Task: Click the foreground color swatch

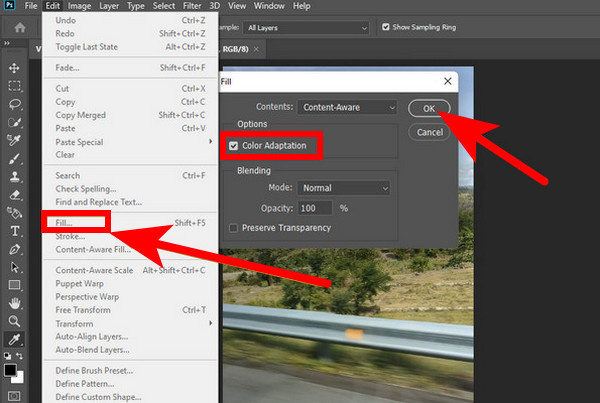Action: tap(10, 369)
